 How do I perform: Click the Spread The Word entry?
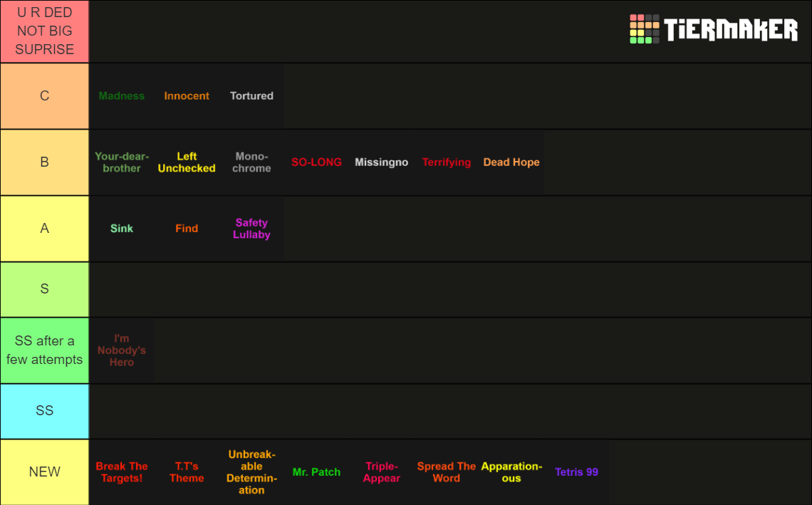(x=446, y=472)
